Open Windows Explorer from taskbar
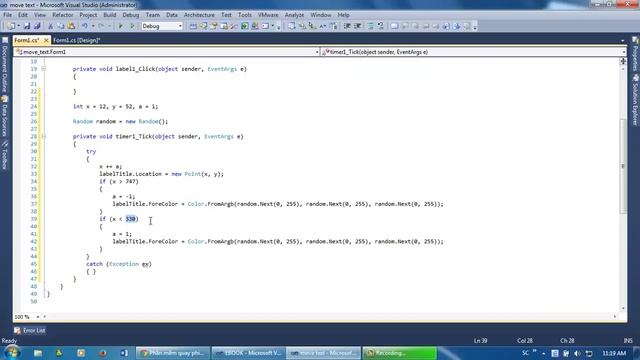The height and width of the screenshot is (360, 640). click(38, 353)
